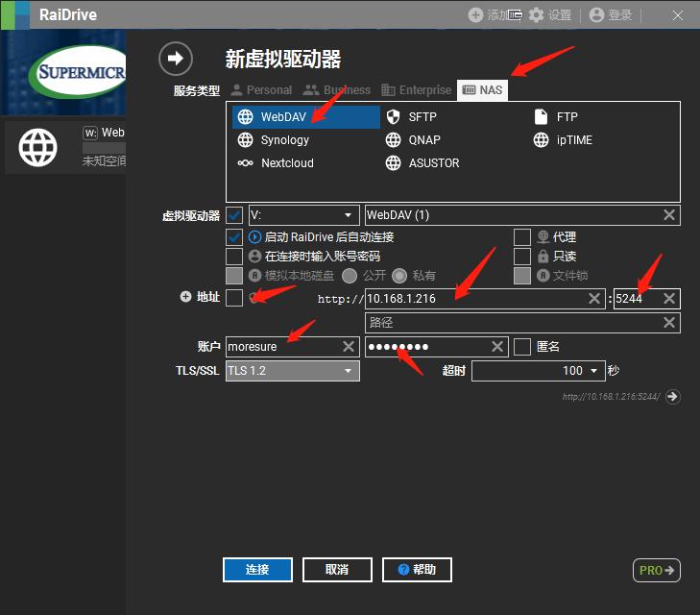
Task: Open the V: drive letter dropdown
Action: 304,215
